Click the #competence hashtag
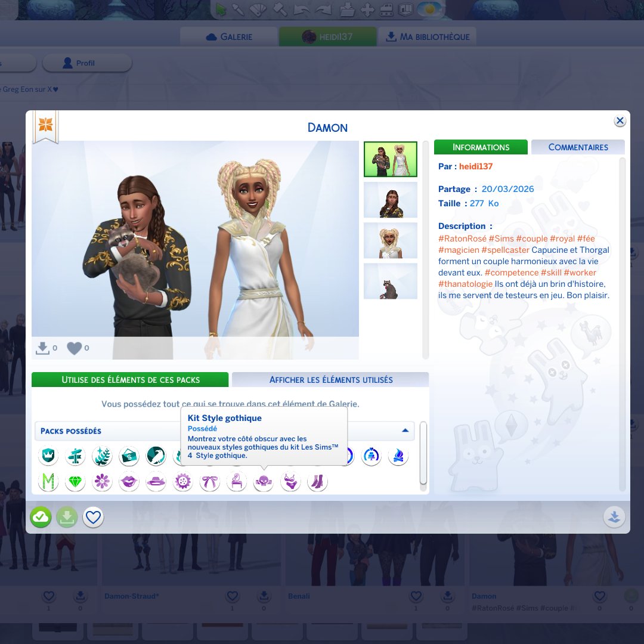Screen dimensions: 644x644 512,273
